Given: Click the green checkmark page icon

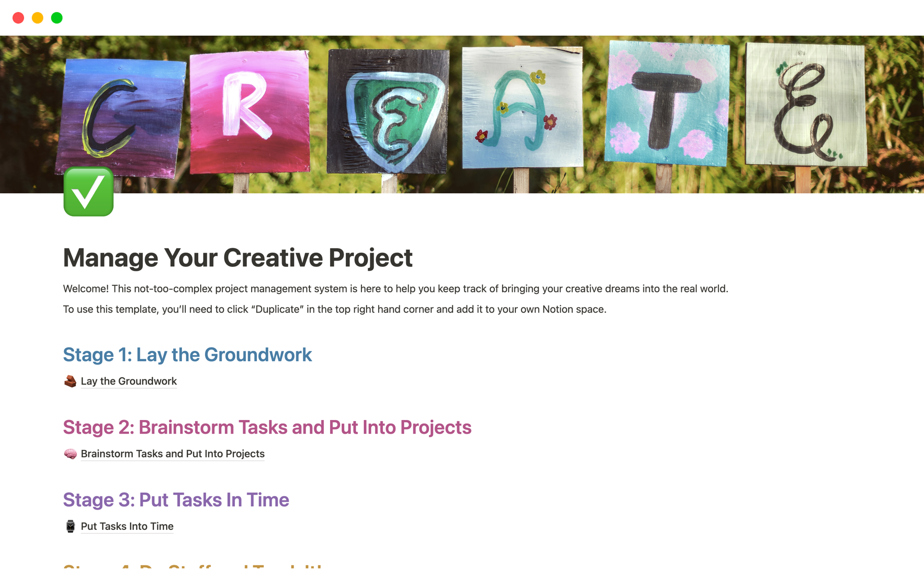Looking at the screenshot, I should click(88, 192).
